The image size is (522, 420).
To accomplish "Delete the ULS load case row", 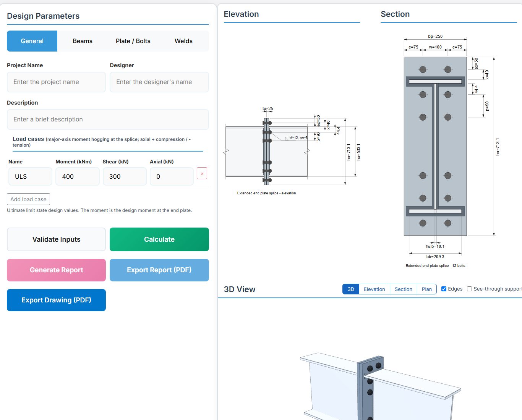I will (x=202, y=173).
